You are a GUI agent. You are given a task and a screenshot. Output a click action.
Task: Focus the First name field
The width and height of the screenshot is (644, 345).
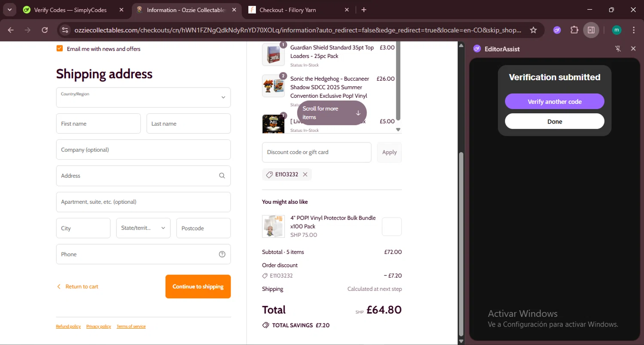coord(98,124)
